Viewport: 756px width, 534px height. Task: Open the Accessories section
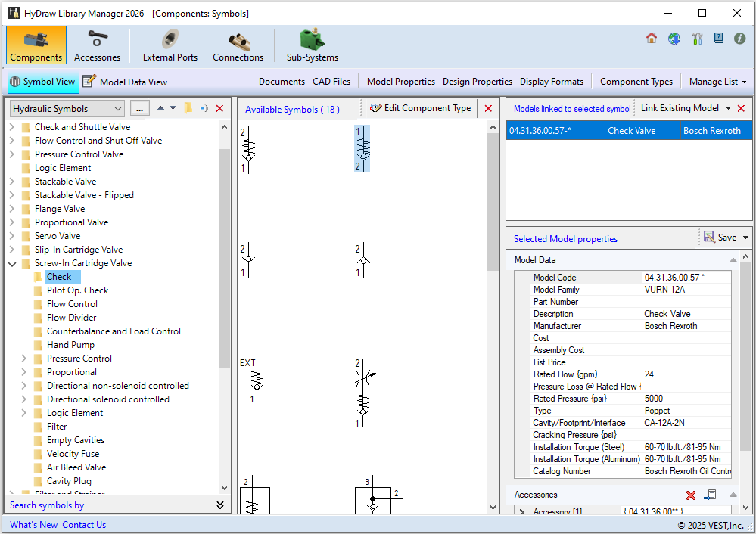pyautogui.click(x=97, y=45)
